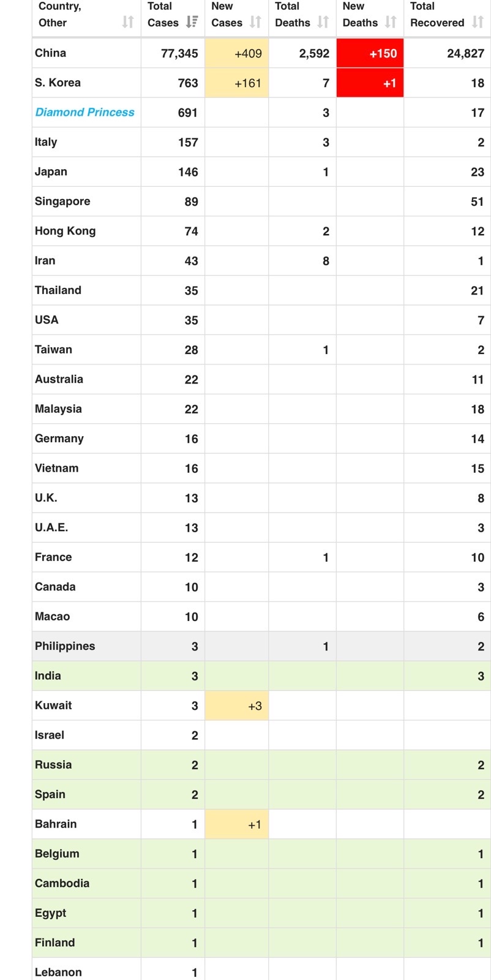Click the Philippines row name

[65, 646]
